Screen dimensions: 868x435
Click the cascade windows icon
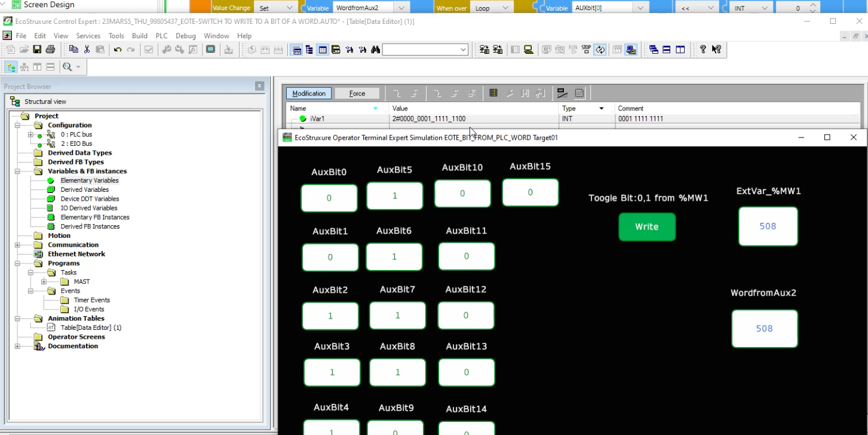654,50
